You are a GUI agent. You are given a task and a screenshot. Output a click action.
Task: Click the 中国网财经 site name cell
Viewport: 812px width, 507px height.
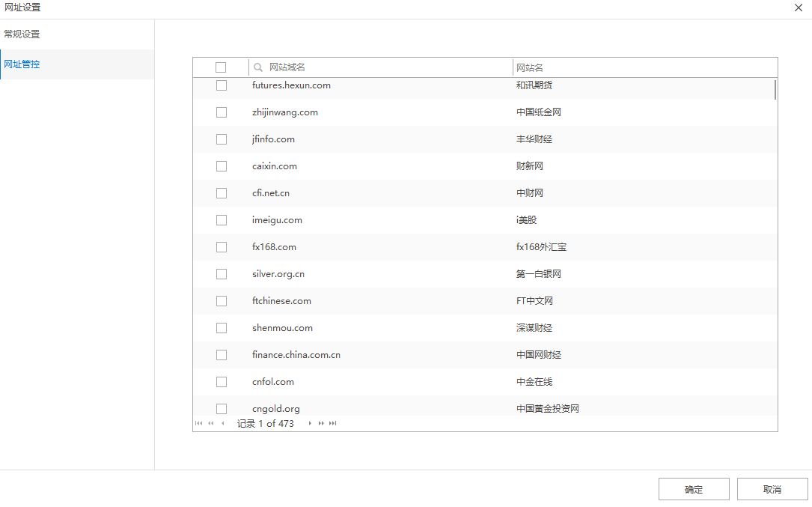(x=539, y=354)
